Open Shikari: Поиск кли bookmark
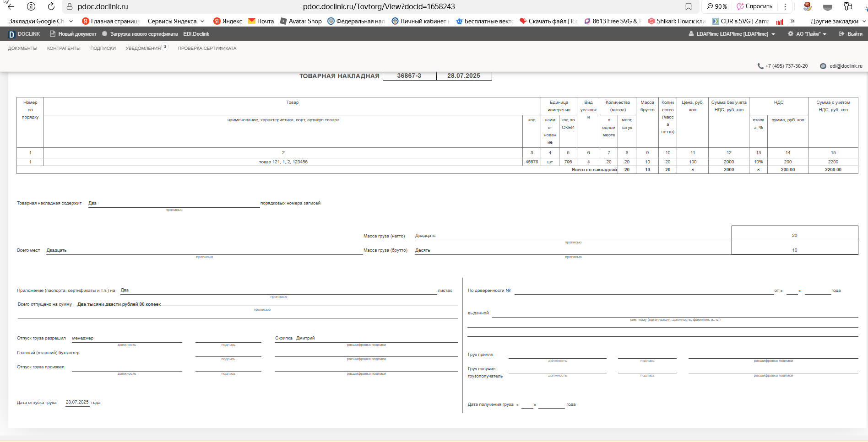 click(x=677, y=21)
